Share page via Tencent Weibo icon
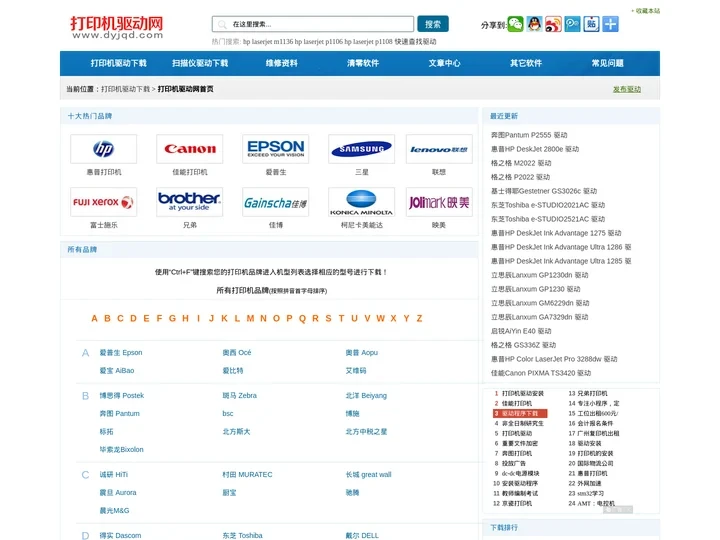The image size is (720, 540). (x=572, y=24)
